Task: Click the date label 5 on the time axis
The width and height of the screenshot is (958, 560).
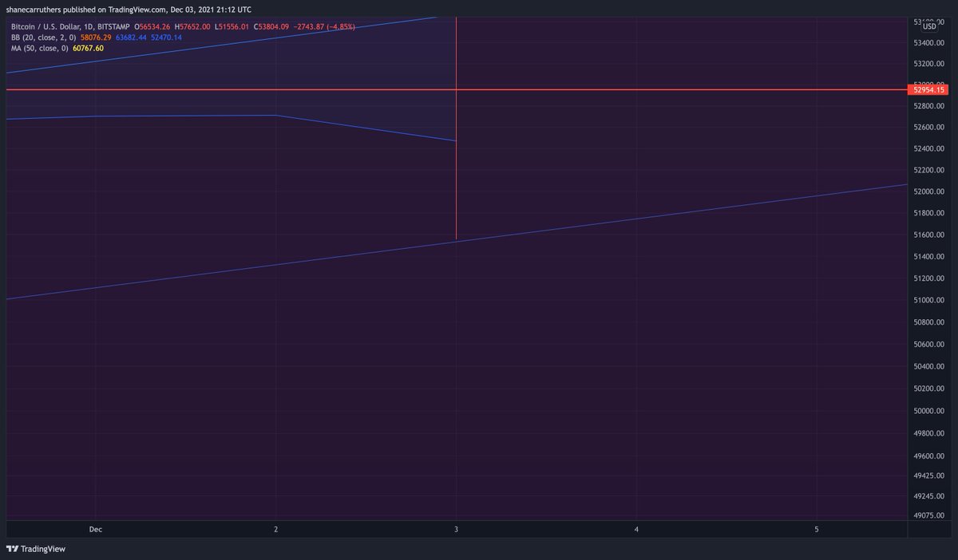Action: 817,529
